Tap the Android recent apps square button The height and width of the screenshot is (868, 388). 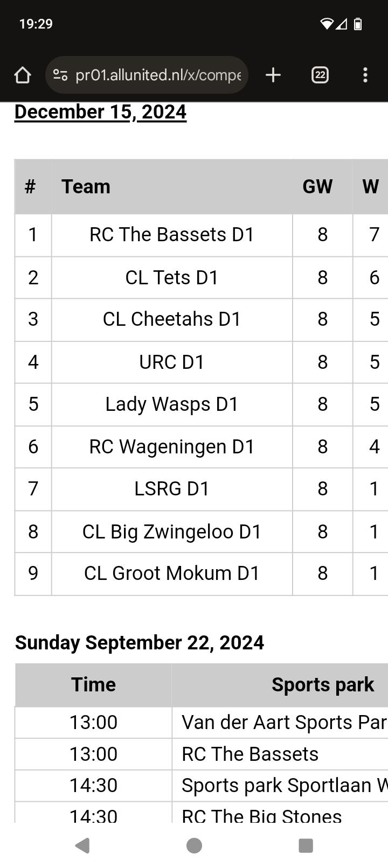[306, 845]
